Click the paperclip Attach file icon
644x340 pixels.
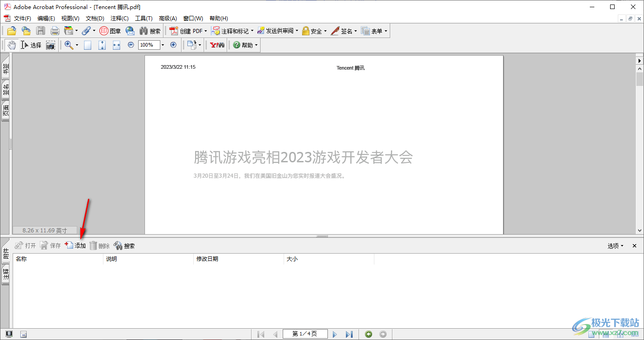tap(86, 31)
